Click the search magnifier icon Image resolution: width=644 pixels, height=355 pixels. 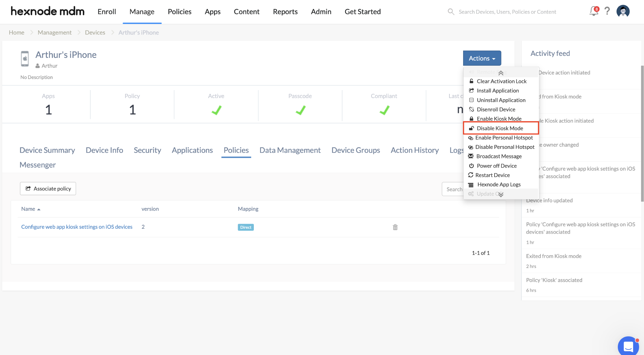[x=451, y=12]
